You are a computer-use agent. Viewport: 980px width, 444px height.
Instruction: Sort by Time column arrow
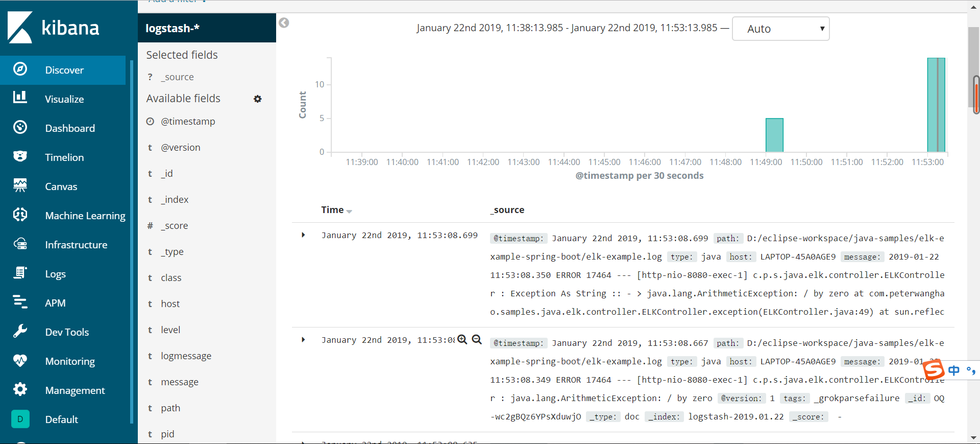(349, 212)
